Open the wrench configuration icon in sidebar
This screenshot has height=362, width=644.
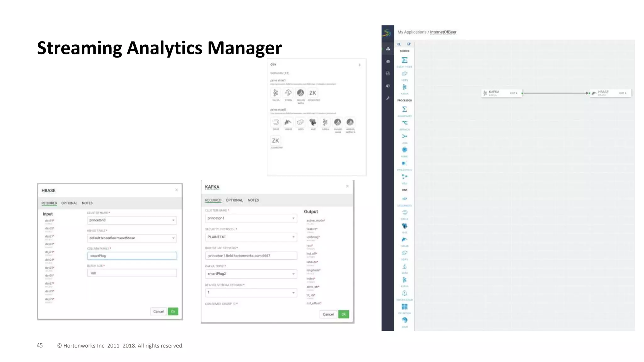point(388,98)
